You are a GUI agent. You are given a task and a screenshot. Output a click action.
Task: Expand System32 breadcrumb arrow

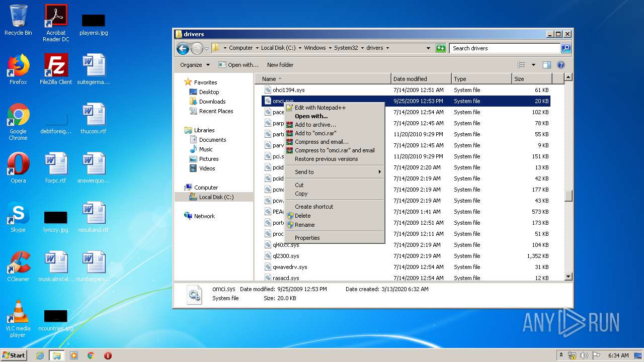click(x=362, y=48)
